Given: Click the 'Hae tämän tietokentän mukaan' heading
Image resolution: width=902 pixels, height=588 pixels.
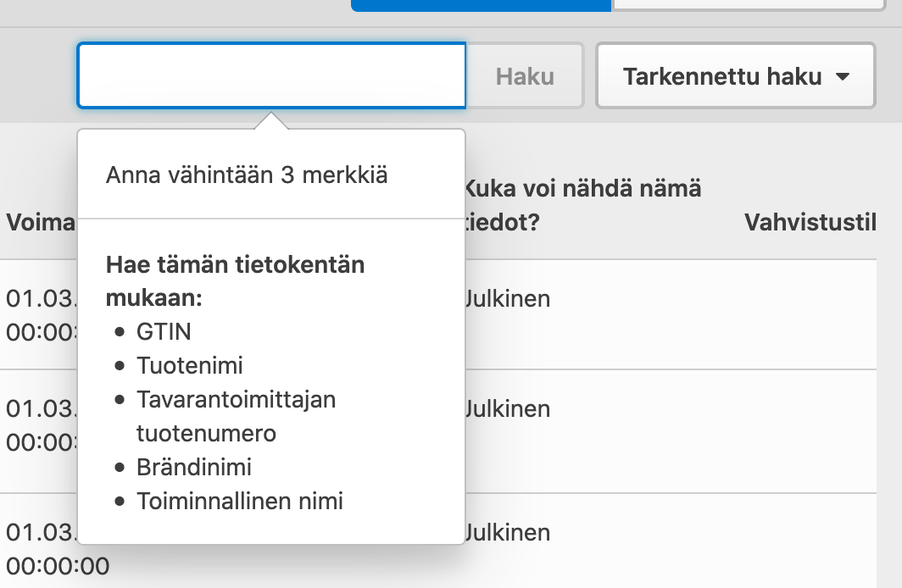Looking at the screenshot, I should (235, 281).
